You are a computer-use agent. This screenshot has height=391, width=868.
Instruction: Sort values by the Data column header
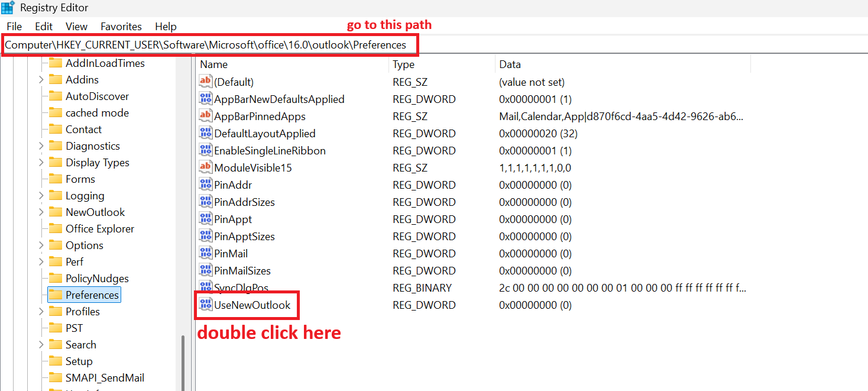623,64
